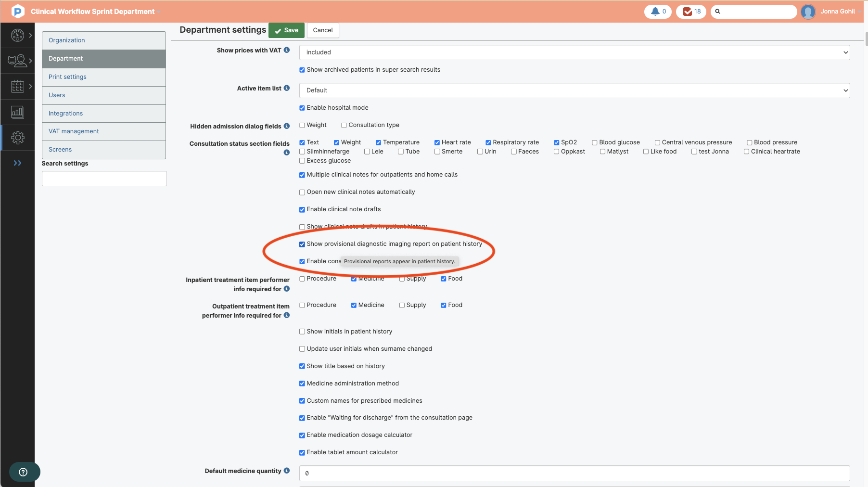Screen dimensions: 868x487
Task: Uncheck Show provisional diagnostic imaging report option
Action: 302,244
